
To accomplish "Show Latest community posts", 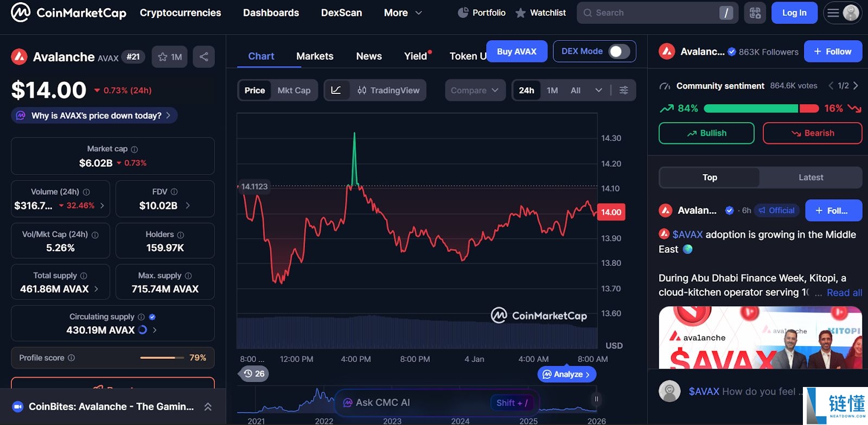I will tap(810, 177).
